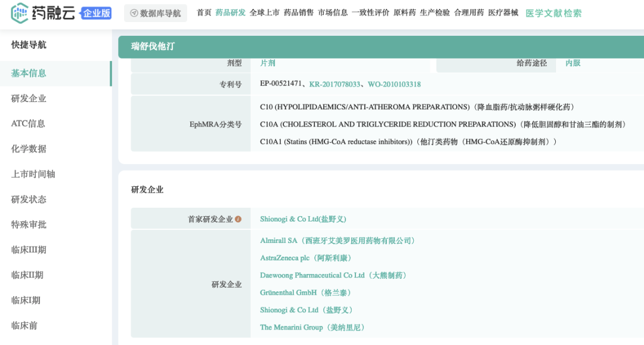The height and width of the screenshot is (345, 644).
Task: Open the 原料药 menu item
Action: (404, 13)
